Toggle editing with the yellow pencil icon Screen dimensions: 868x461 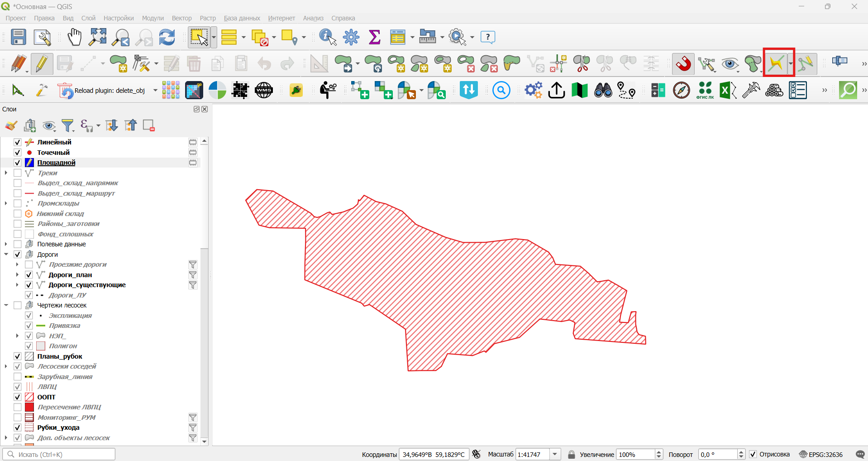tap(42, 64)
